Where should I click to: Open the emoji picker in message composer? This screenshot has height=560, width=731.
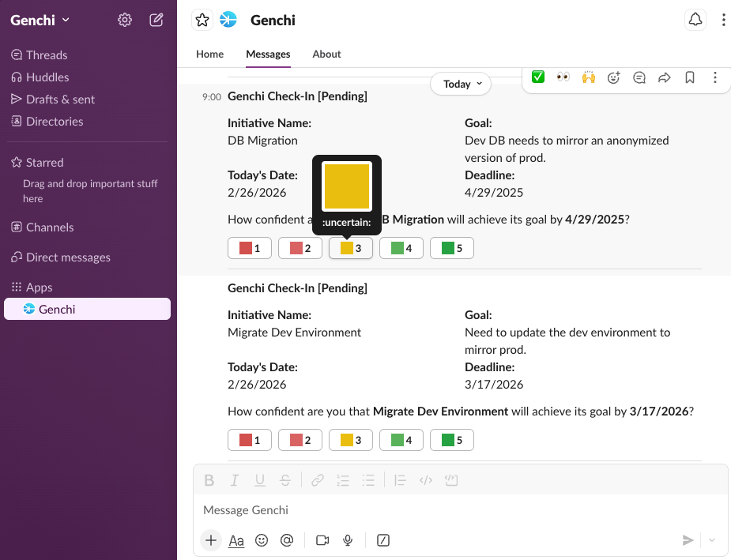(x=262, y=540)
